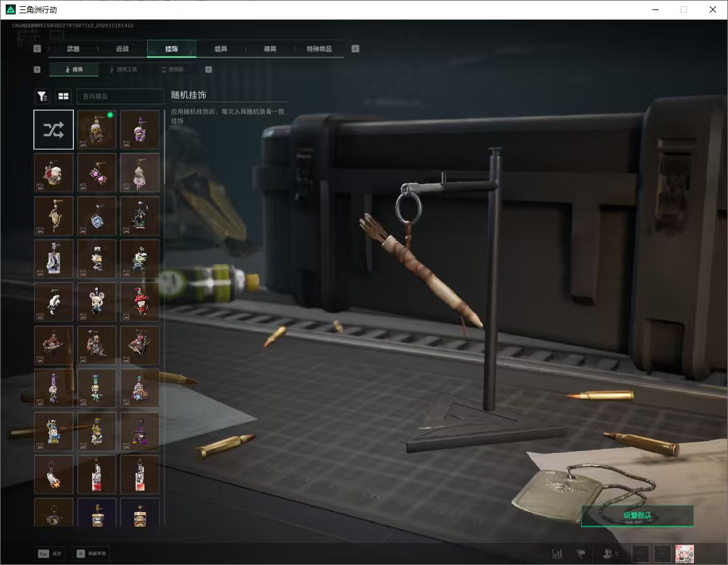This screenshot has width=728, height=565.
Task: Close the 三角洲行动 window
Action: tap(713, 9)
